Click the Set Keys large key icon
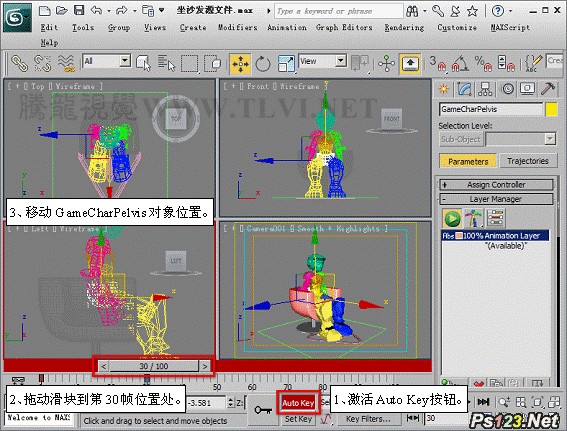The width and height of the screenshot is (567, 431). click(x=263, y=410)
